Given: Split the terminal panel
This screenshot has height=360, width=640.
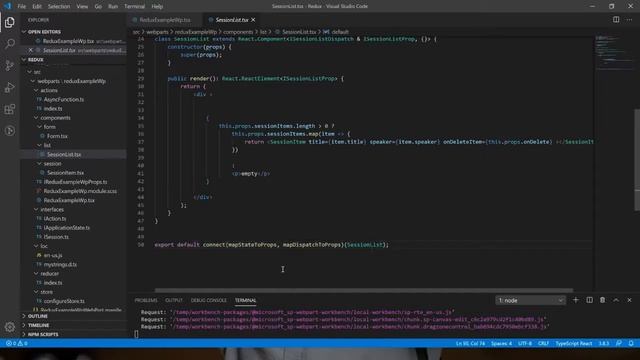Looking at the screenshot, I should click(x=589, y=300).
